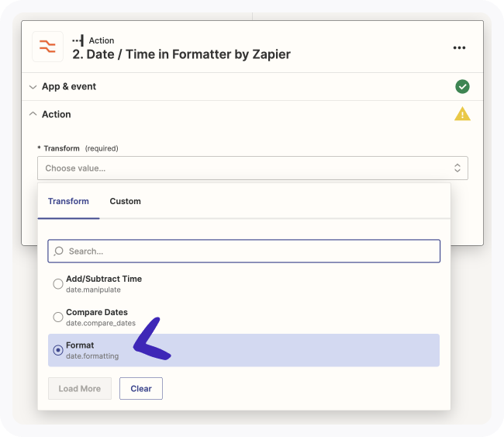504x437 pixels.
Task: Click the up-down arrows in the Transform field
Action: click(457, 168)
